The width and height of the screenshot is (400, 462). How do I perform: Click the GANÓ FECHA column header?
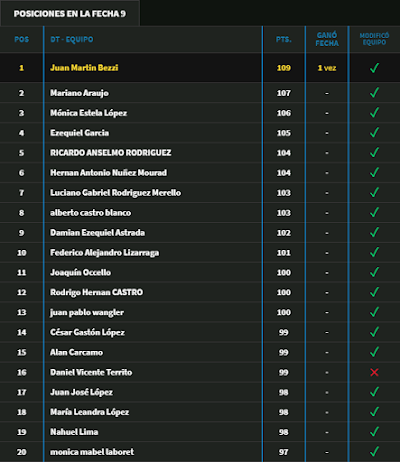327,39
